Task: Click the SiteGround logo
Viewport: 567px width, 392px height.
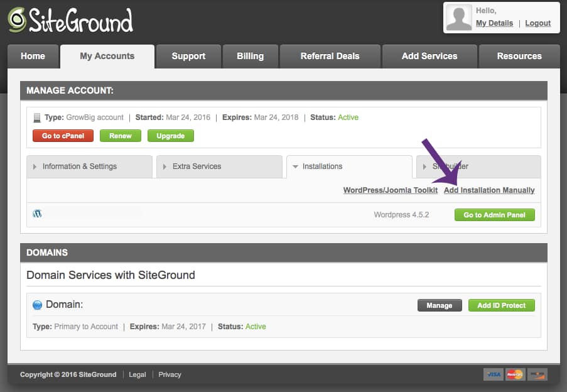Action: coord(70,20)
